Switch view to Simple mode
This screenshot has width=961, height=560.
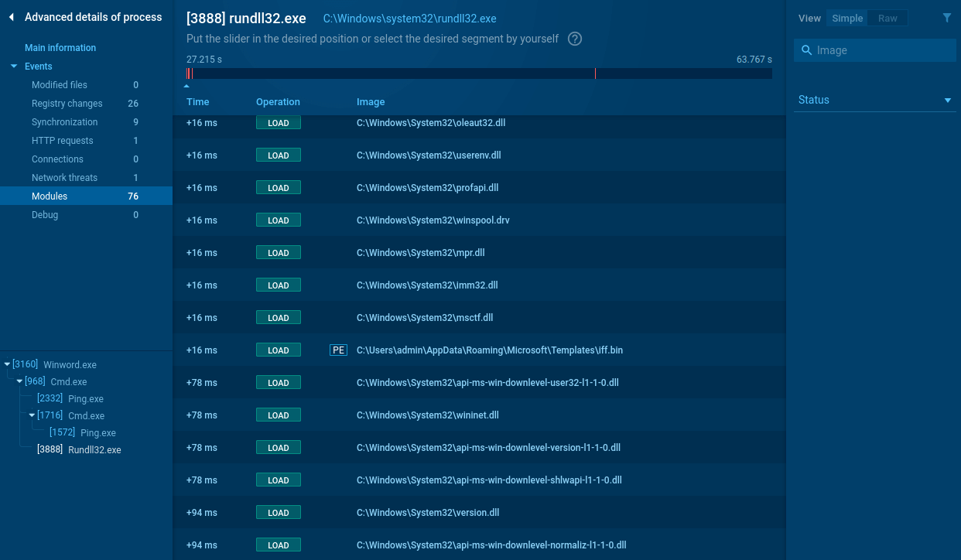click(847, 19)
